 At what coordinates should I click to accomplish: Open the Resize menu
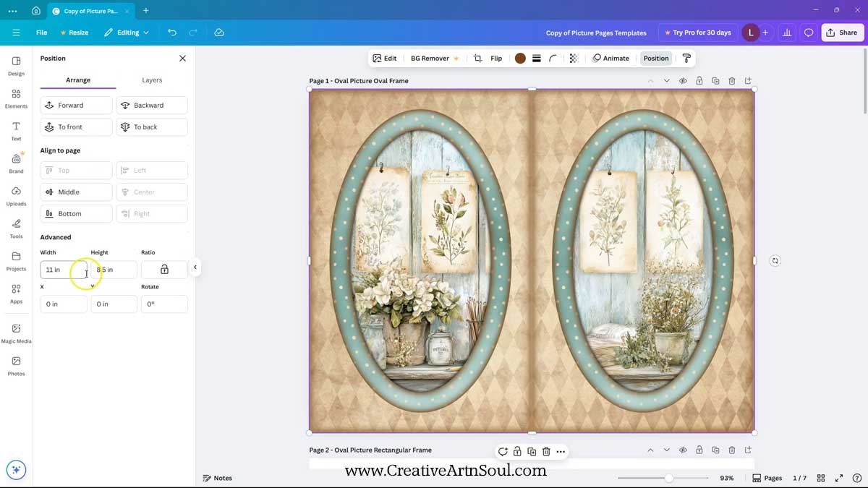(x=75, y=33)
